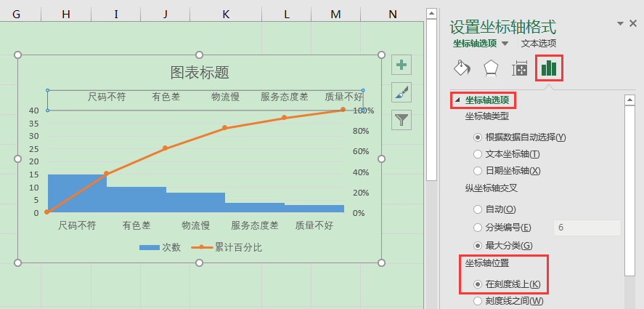Select column K header

[x=226, y=14]
